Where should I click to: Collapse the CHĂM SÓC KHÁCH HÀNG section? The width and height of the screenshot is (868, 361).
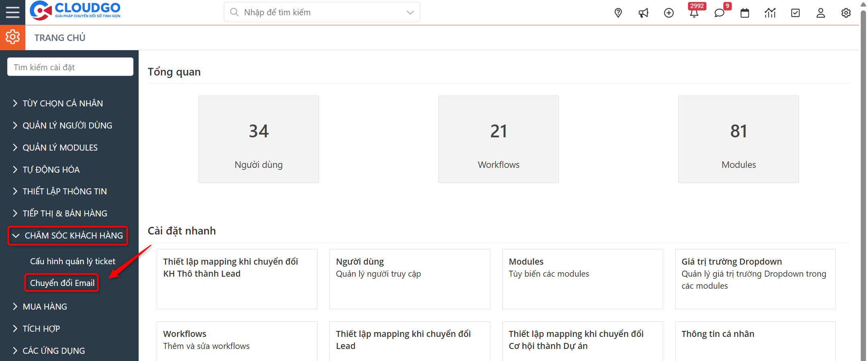click(68, 236)
